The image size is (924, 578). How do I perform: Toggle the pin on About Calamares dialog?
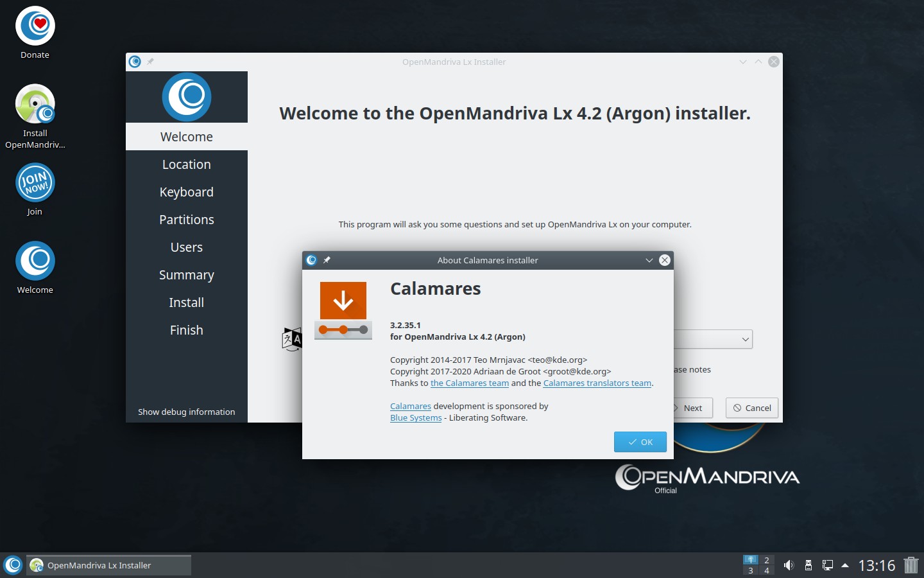[x=327, y=260]
